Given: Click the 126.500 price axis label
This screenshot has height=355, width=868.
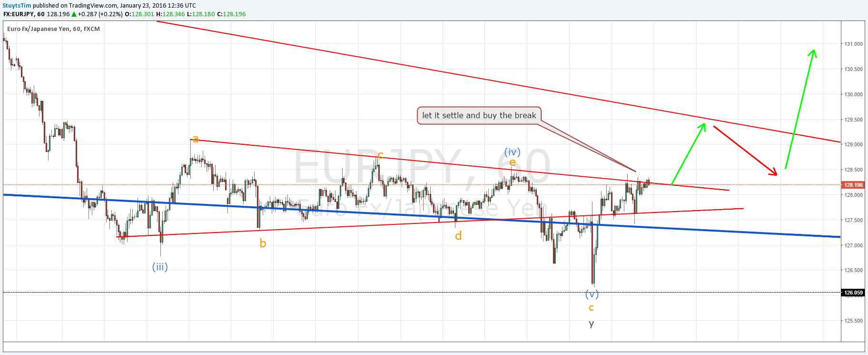Looking at the screenshot, I should (853, 270).
